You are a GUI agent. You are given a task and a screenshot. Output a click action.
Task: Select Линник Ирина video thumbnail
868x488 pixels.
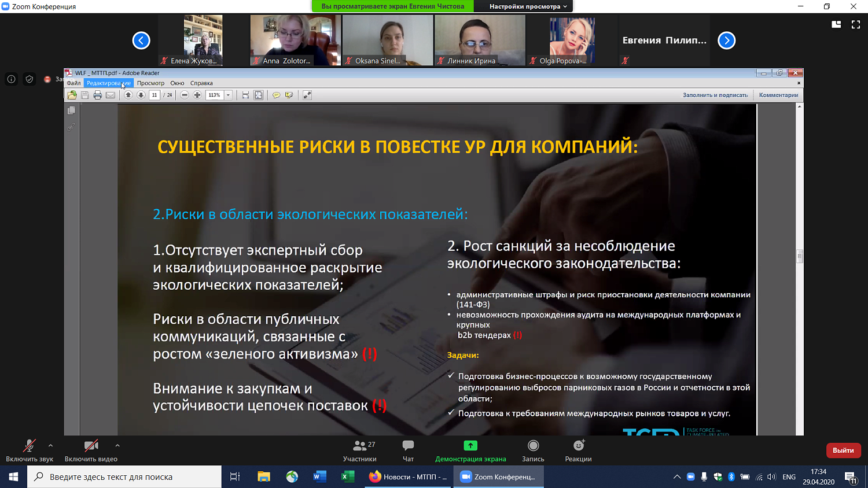coord(480,40)
